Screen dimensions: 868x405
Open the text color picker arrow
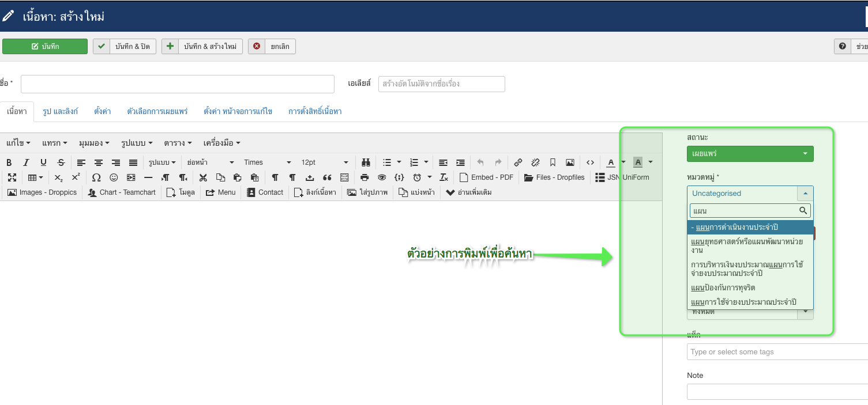623,162
